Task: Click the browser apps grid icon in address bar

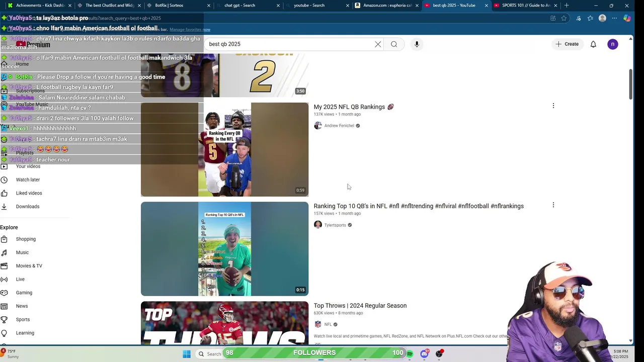Action: [x=553, y=18]
